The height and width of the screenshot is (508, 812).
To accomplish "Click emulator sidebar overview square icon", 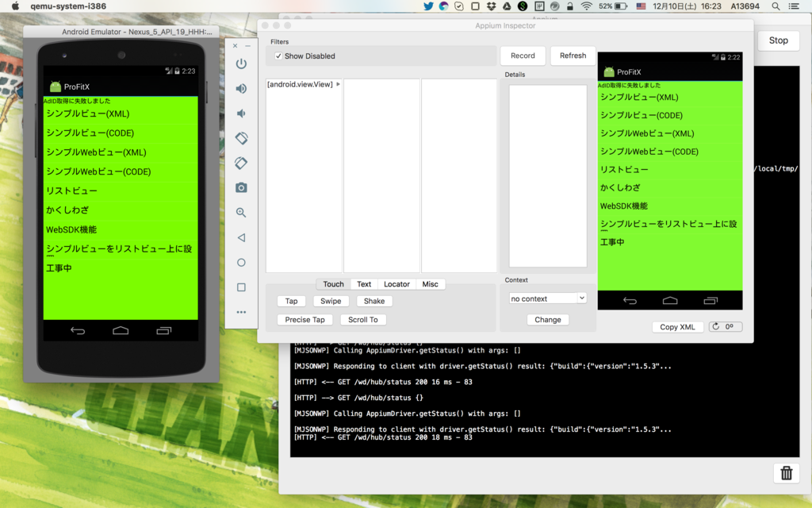I will (x=241, y=287).
